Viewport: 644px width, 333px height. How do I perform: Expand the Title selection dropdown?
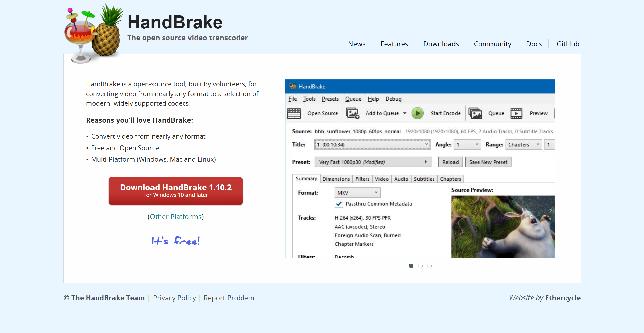pyautogui.click(x=426, y=144)
